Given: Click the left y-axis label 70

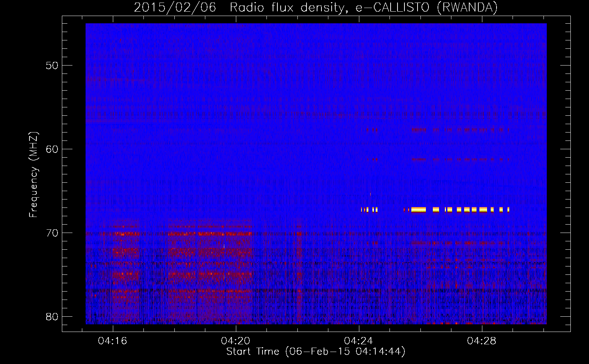Looking at the screenshot, I should pyautogui.click(x=52, y=233).
